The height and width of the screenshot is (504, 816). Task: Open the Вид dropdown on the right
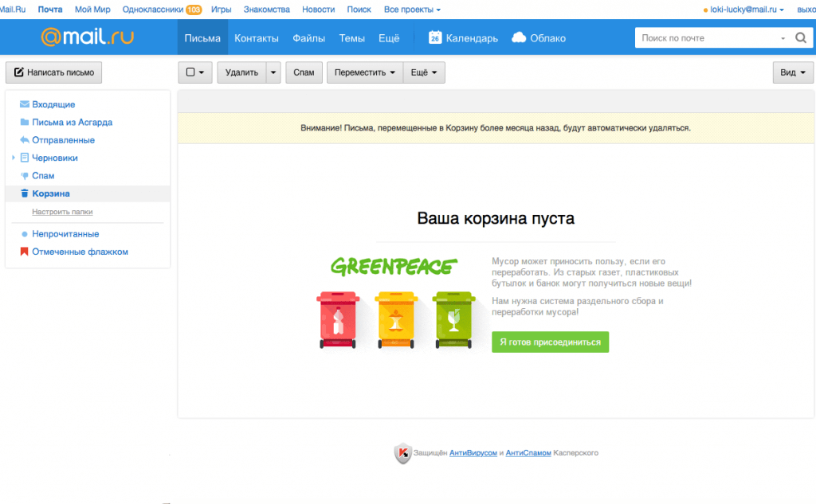(x=792, y=72)
